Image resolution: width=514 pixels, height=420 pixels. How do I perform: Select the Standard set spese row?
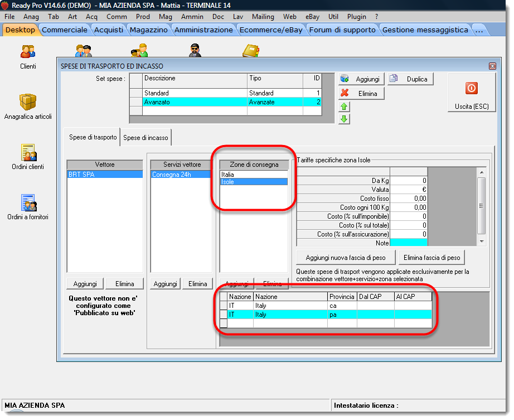pos(226,93)
